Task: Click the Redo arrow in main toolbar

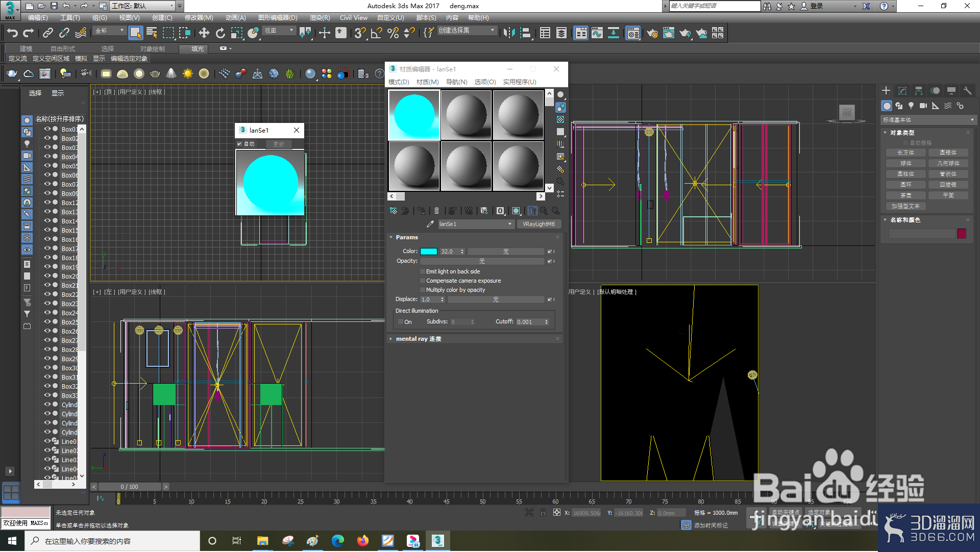Action: pos(29,33)
